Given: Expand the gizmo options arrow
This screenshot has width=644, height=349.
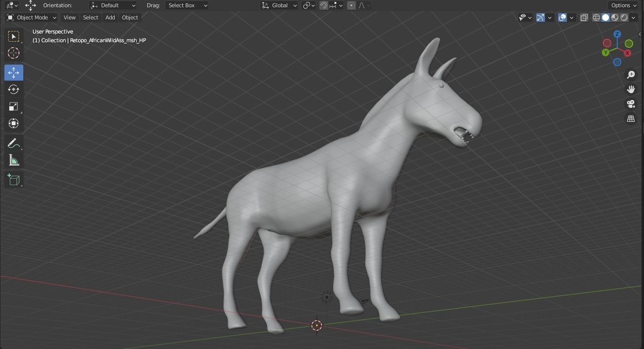Looking at the screenshot, I should (x=550, y=17).
